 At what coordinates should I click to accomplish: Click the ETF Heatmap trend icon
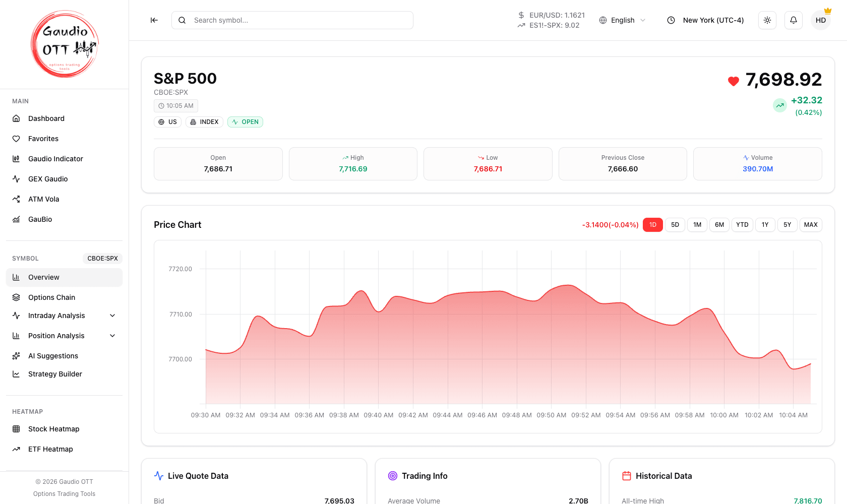[16, 449]
